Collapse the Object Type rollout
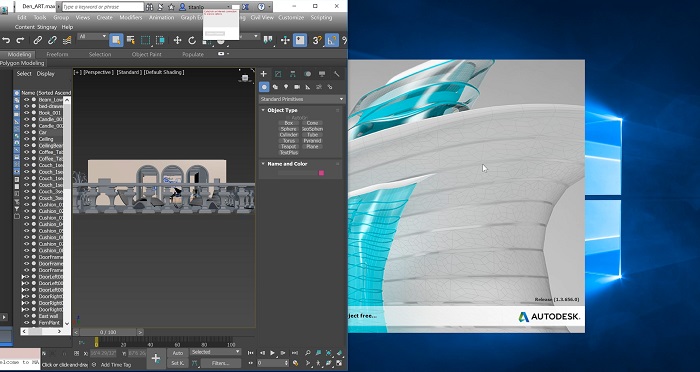Screen dimensions: 700x372 [x=263, y=110]
